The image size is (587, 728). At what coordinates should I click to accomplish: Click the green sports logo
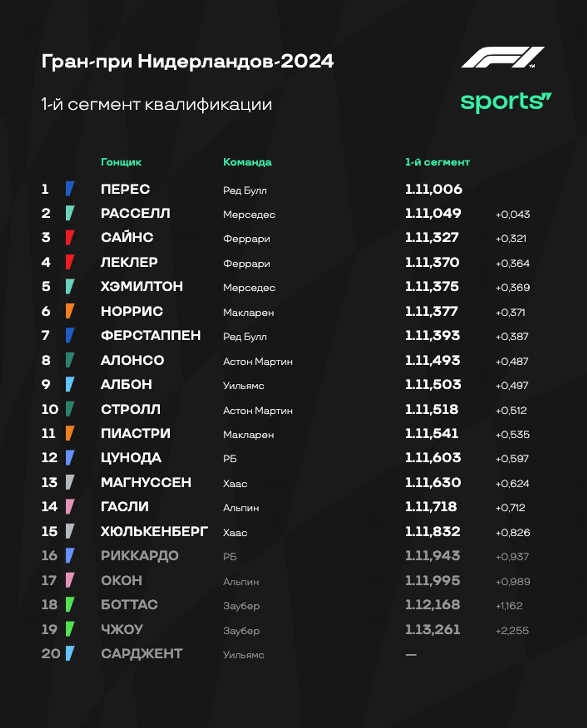pyautogui.click(x=506, y=102)
